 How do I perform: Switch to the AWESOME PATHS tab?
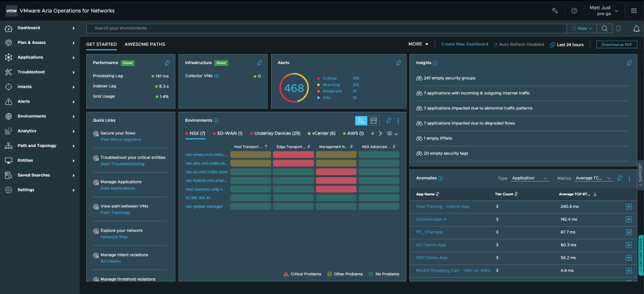coord(145,45)
